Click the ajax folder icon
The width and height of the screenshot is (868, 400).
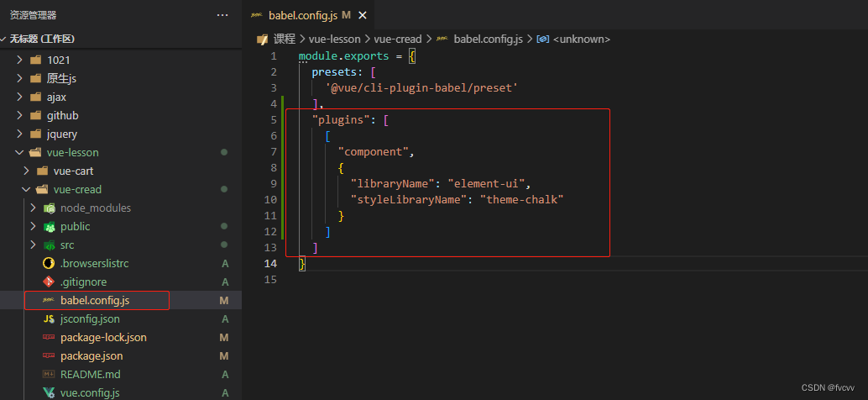click(x=36, y=97)
